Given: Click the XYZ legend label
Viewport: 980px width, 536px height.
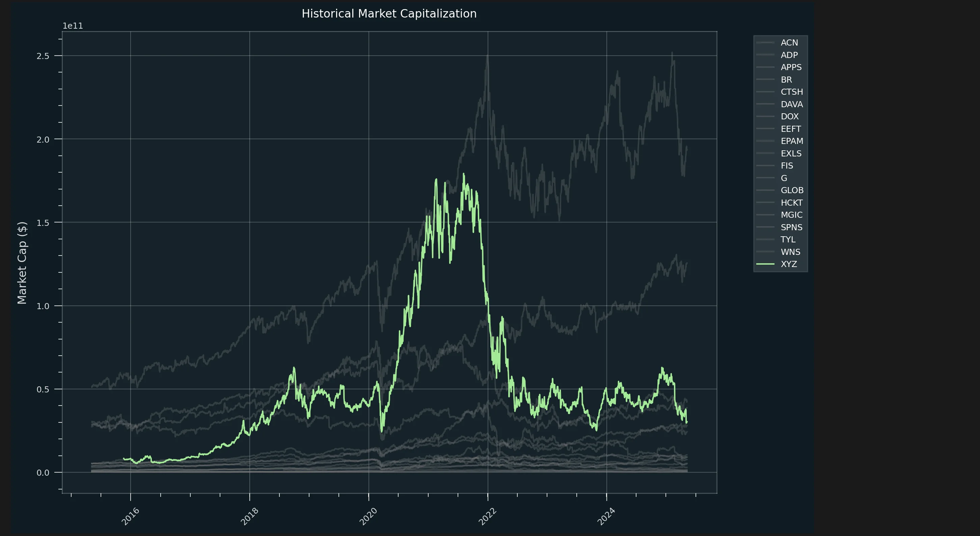Looking at the screenshot, I should (x=789, y=264).
